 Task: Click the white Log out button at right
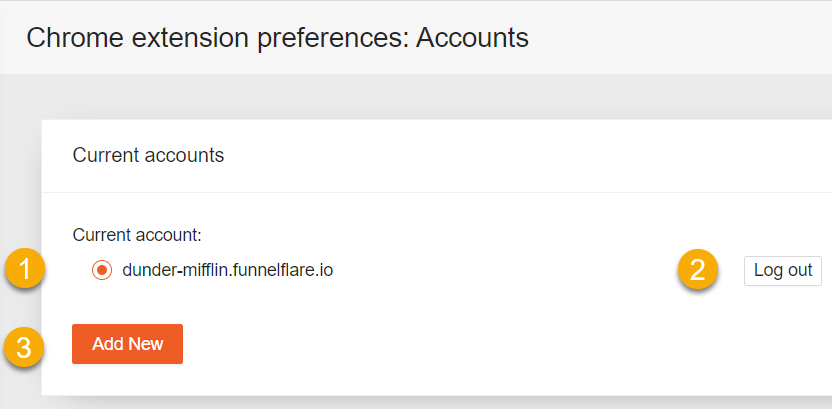[x=783, y=271]
